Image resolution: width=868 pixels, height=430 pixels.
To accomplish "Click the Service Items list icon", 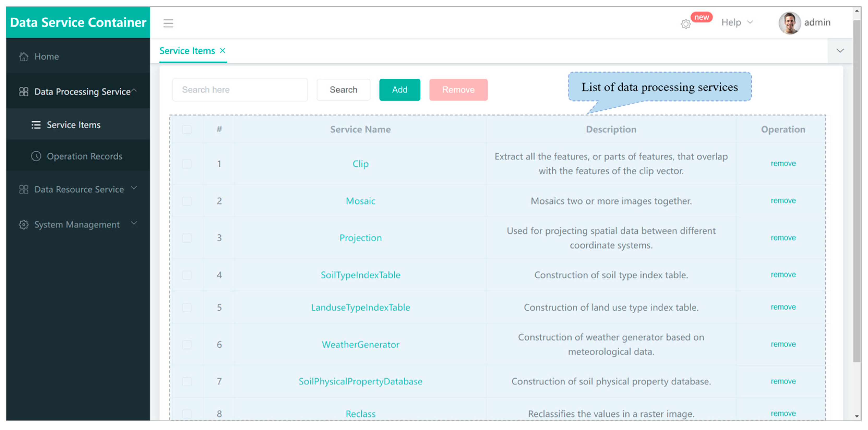I will click(36, 125).
